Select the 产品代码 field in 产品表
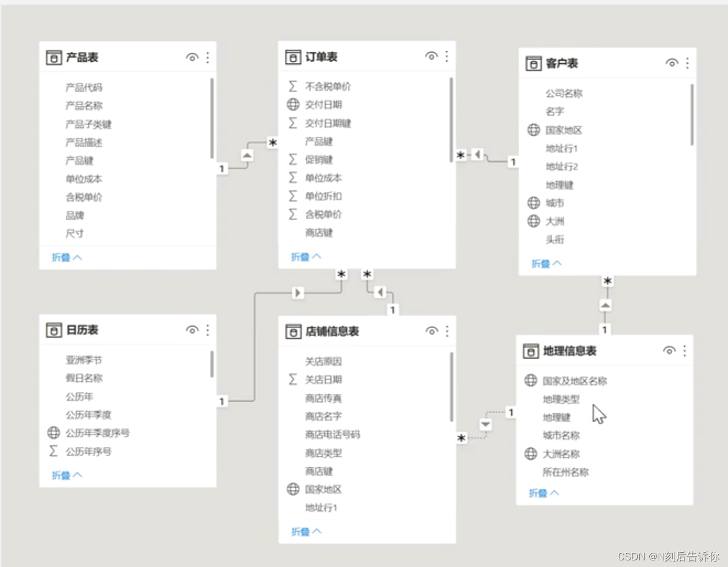The image size is (728, 567). coord(84,87)
